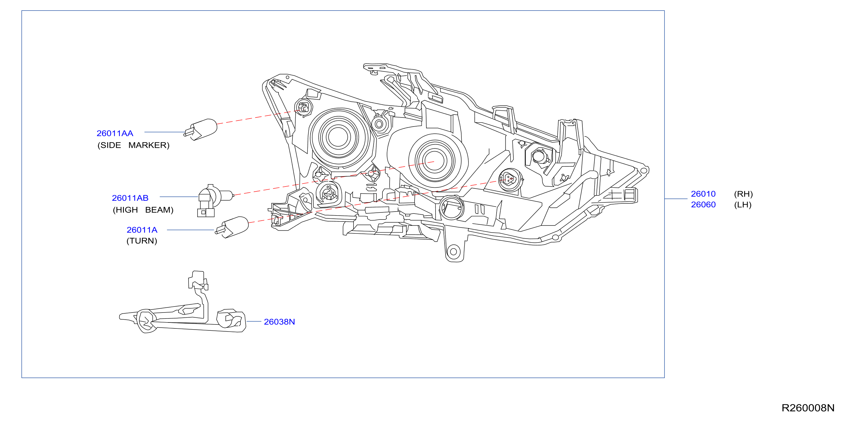
Task: Click the SIDE MARKER label text
Action: pyautogui.click(x=133, y=145)
